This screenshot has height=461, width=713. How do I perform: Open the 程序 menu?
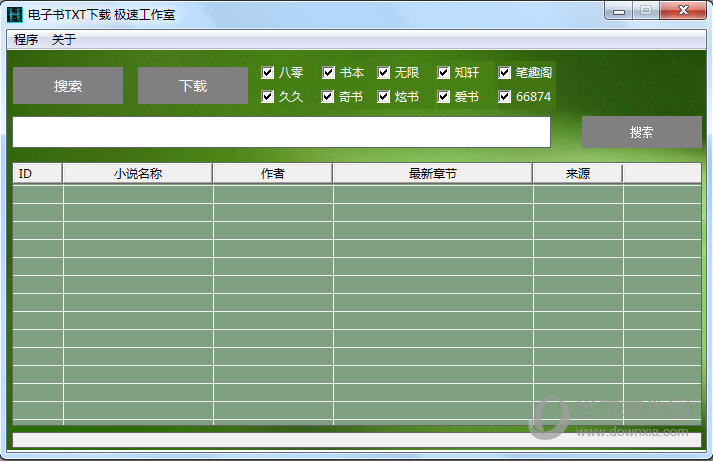click(26, 40)
